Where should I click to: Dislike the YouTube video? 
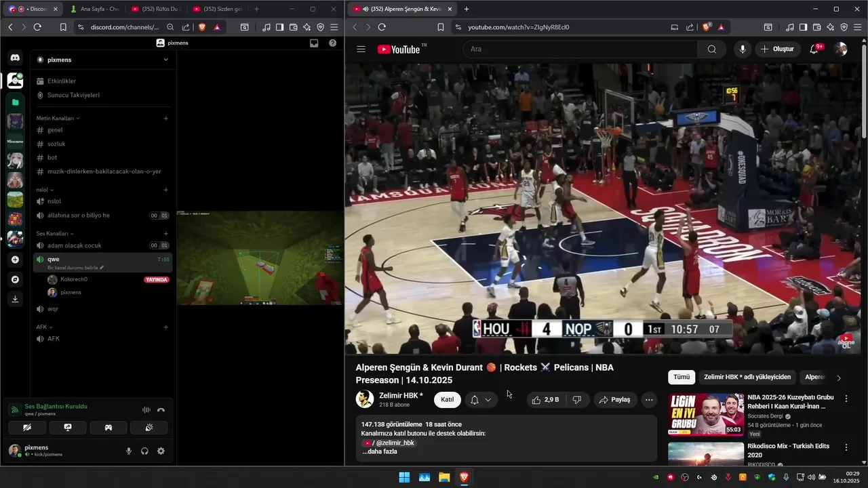coord(577,400)
